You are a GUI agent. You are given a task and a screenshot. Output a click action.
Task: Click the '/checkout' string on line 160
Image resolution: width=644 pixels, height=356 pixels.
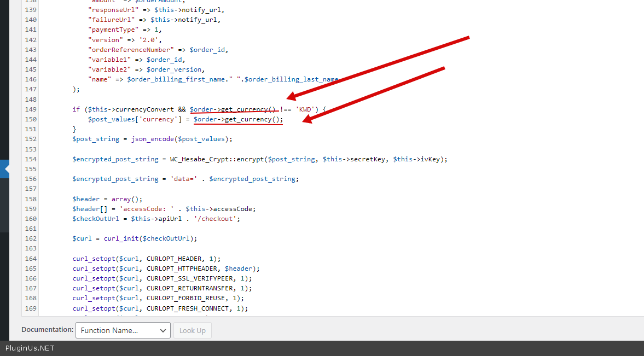point(217,219)
